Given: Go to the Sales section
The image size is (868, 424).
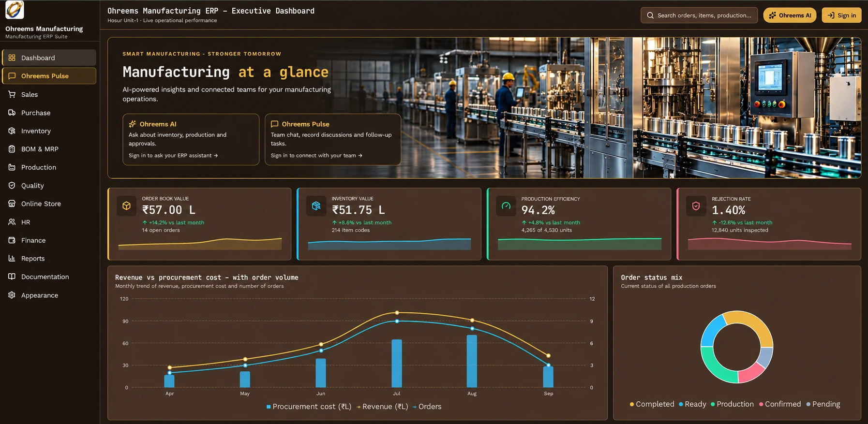Looking at the screenshot, I should pos(49,94).
